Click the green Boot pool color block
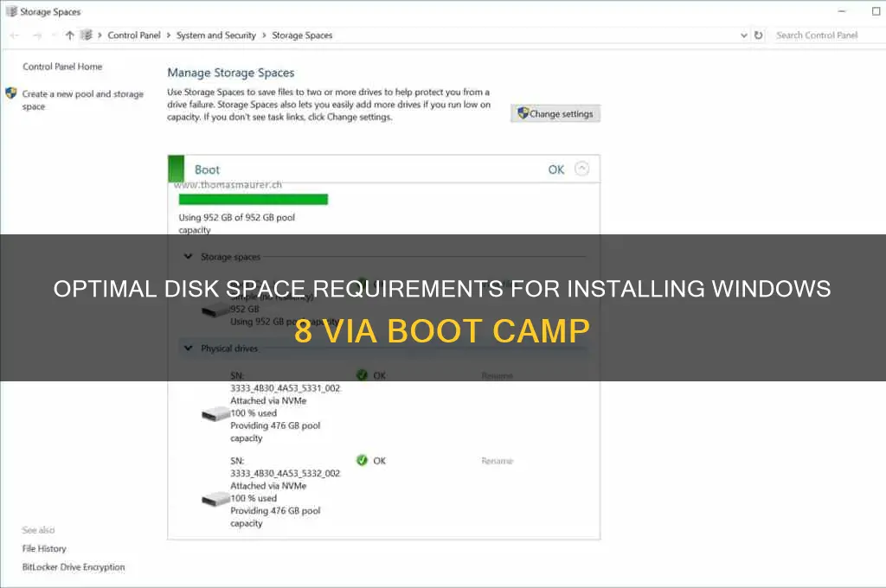Image resolution: width=886 pixels, height=588 pixels. 177,169
